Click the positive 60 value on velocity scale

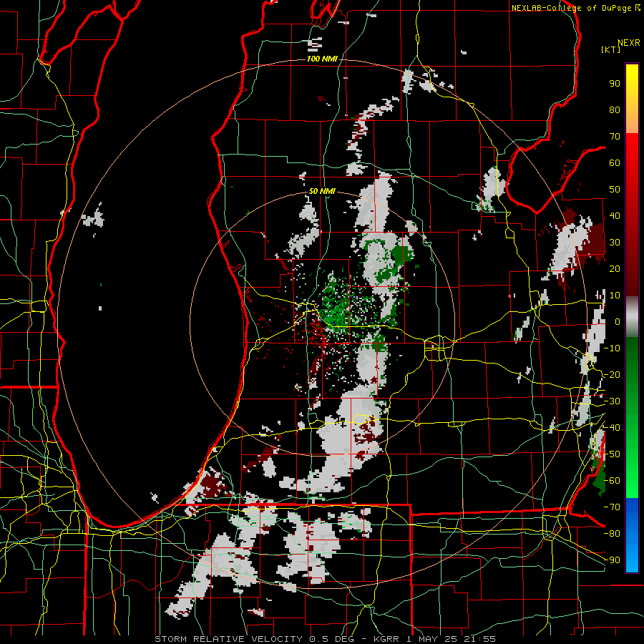(x=615, y=163)
